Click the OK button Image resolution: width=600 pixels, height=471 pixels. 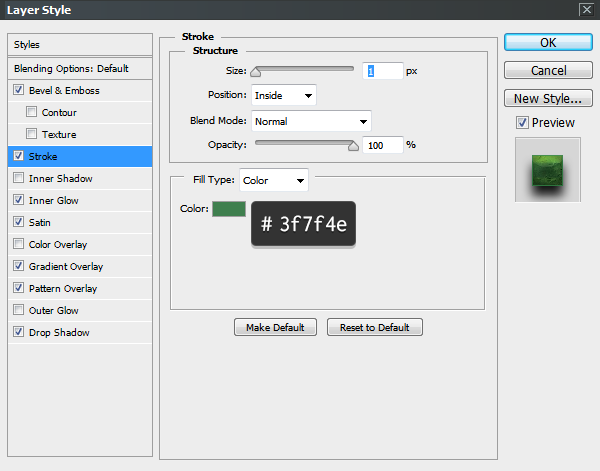(x=548, y=42)
